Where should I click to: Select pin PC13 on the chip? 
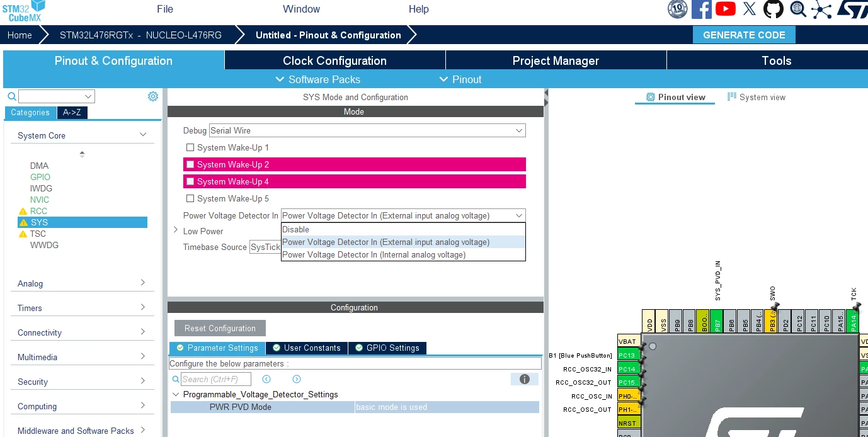pyautogui.click(x=629, y=355)
